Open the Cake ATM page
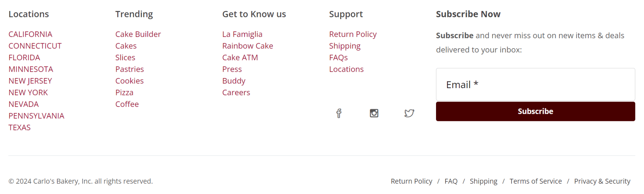Screen dimensions: 644x194 pos(240,57)
